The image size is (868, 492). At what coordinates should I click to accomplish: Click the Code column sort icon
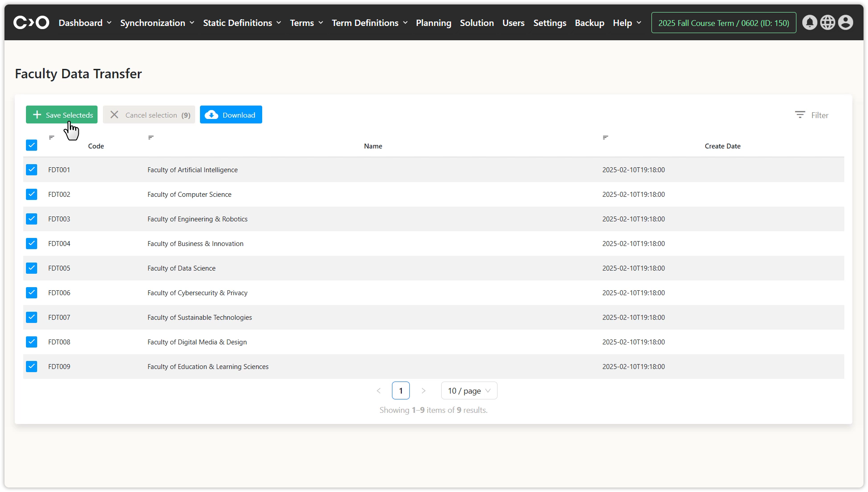point(51,137)
